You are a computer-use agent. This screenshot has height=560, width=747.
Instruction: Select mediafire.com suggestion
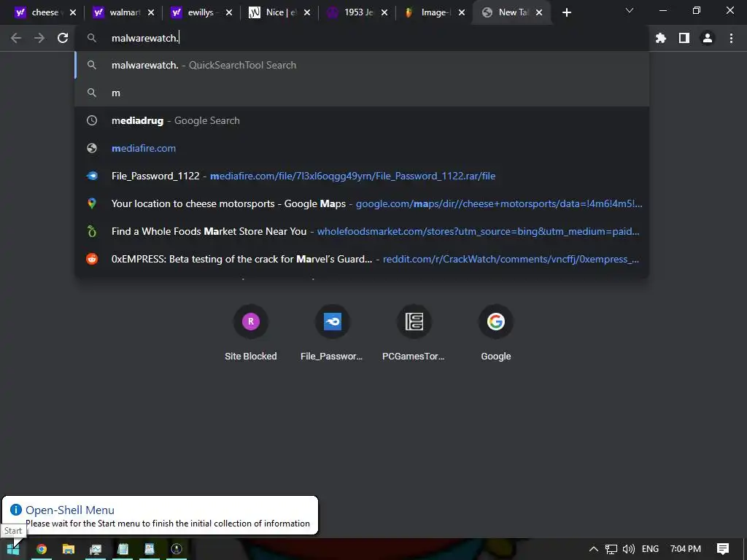pyautogui.click(x=362, y=148)
